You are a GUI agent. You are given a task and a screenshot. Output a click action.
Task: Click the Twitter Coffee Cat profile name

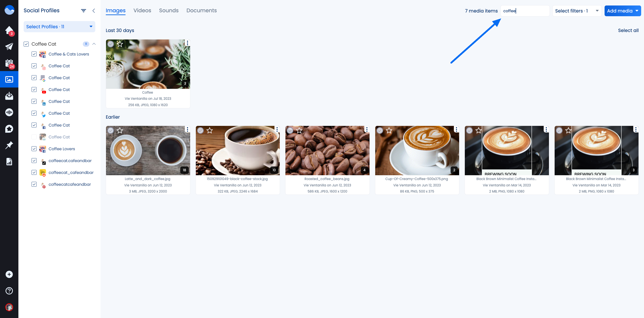[59, 113]
